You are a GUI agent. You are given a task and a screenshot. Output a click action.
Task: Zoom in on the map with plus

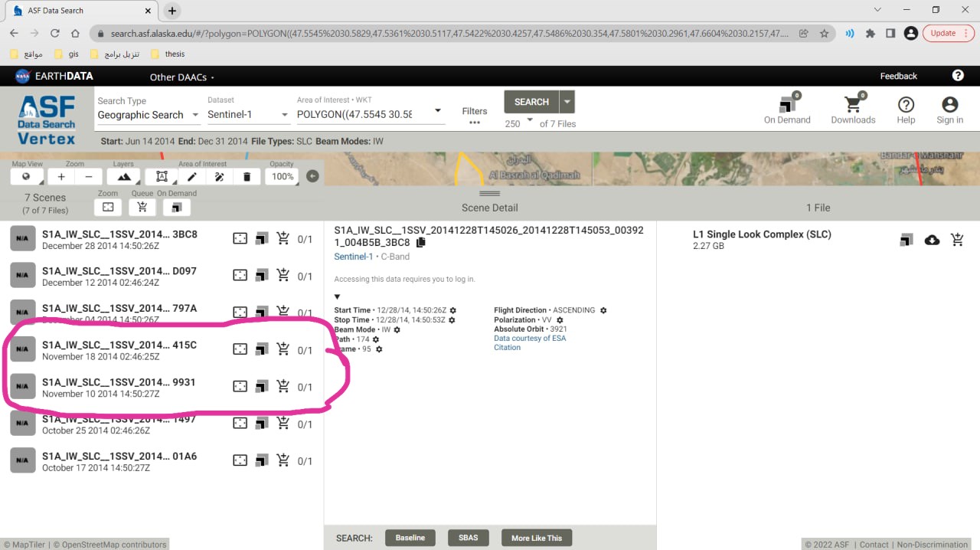61,177
